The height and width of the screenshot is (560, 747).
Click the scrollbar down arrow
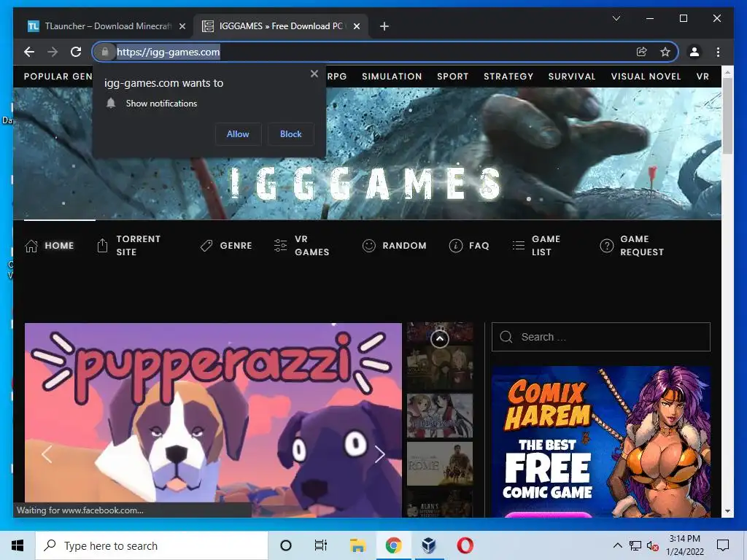(727, 511)
